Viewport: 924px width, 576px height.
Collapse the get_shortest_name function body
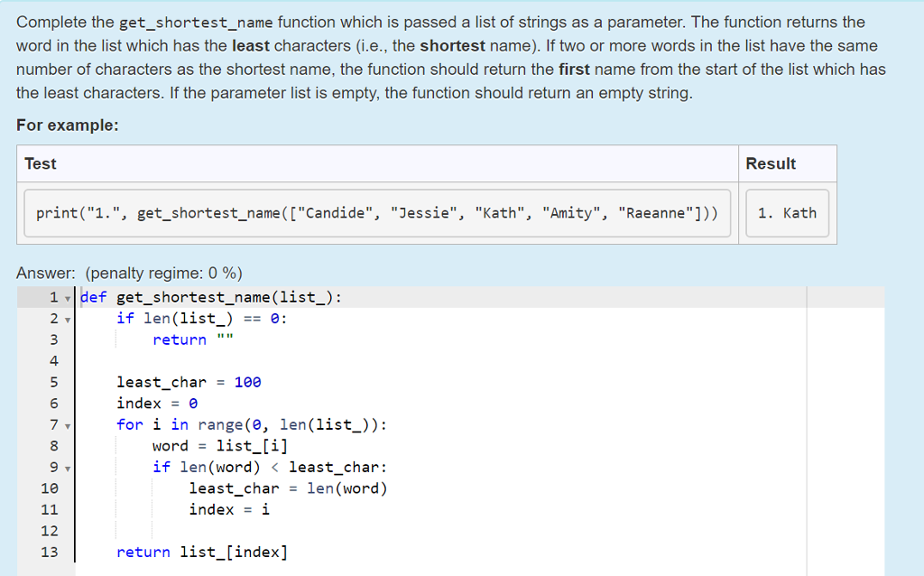[69, 297]
